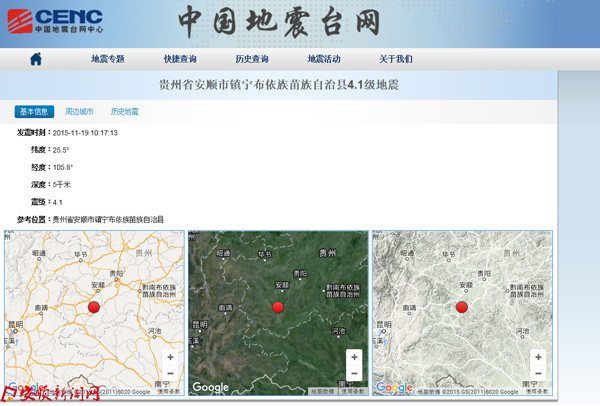This screenshot has width=600, height=406.
Task: Zoom out on the satellite map
Action: [x=354, y=374]
